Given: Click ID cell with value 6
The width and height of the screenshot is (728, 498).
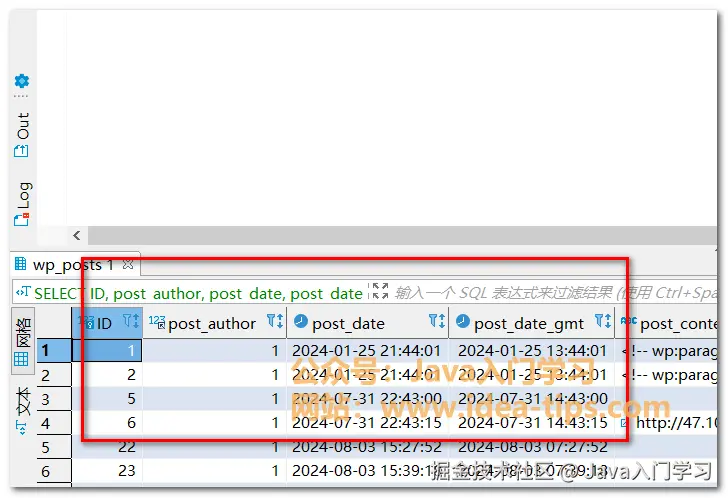Looking at the screenshot, I should pyautogui.click(x=107, y=423).
